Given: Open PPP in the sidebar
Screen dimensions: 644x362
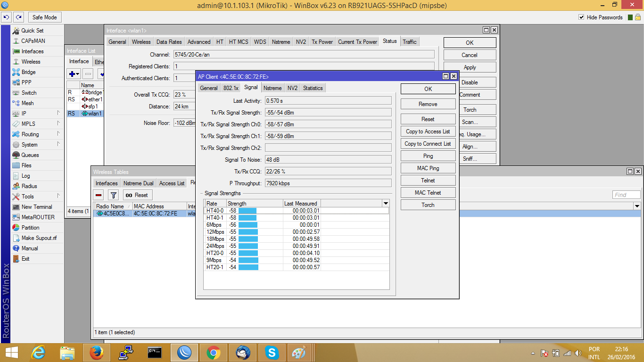Looking at the screenshot, I should tap(26, 82).
